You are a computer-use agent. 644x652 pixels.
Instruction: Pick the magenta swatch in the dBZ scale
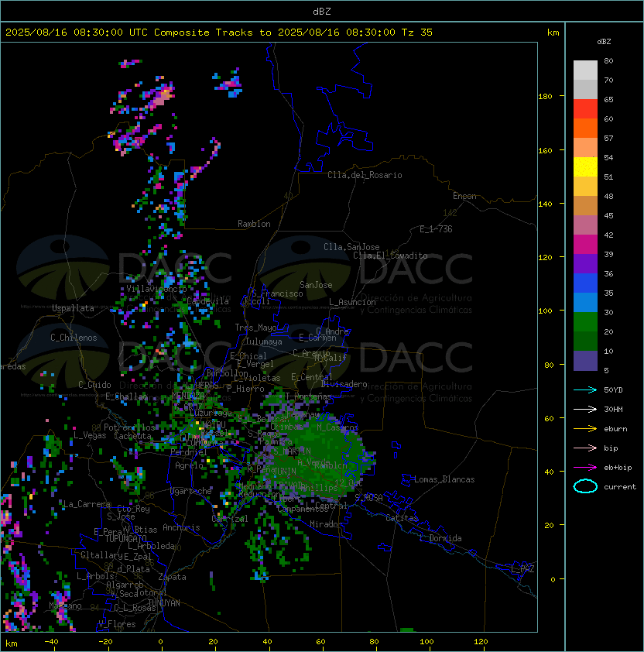(585, 245)
